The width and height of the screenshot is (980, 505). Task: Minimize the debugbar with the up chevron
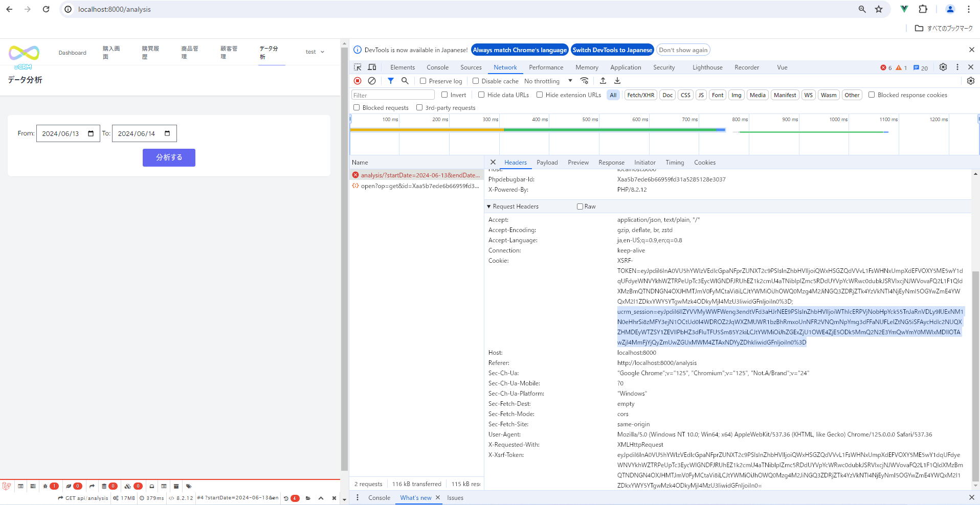(321, 498)
